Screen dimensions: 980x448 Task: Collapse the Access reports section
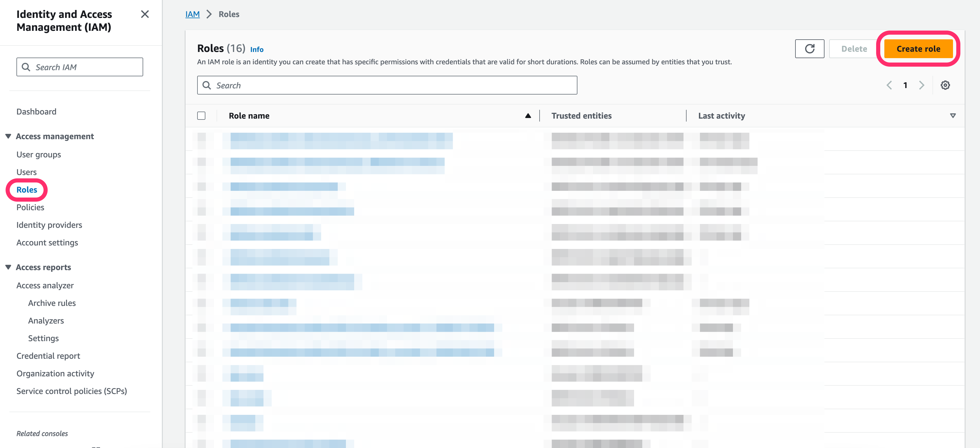coord(8,267)
